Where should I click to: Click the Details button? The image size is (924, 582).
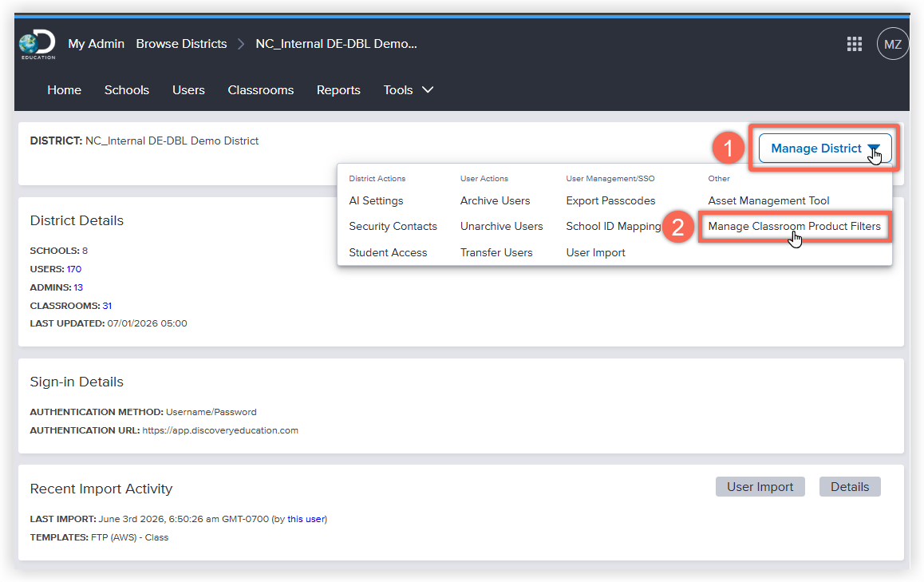point(849,487)
